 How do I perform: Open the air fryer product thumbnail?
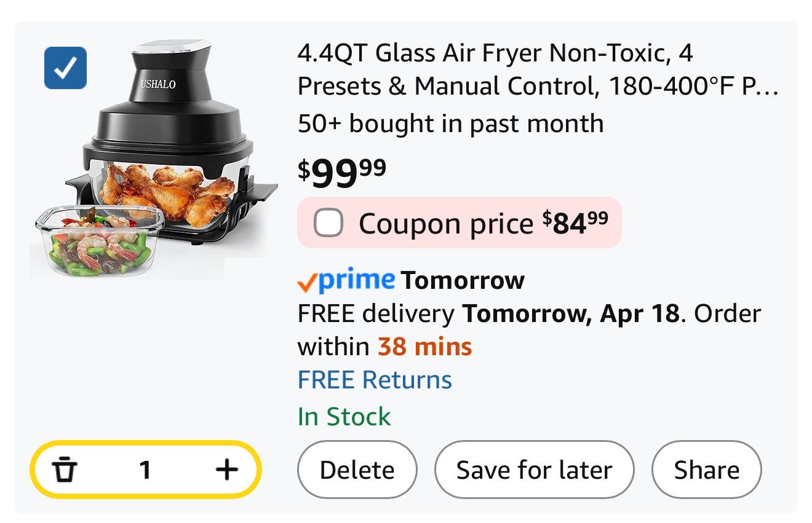[x=154, y=160]
